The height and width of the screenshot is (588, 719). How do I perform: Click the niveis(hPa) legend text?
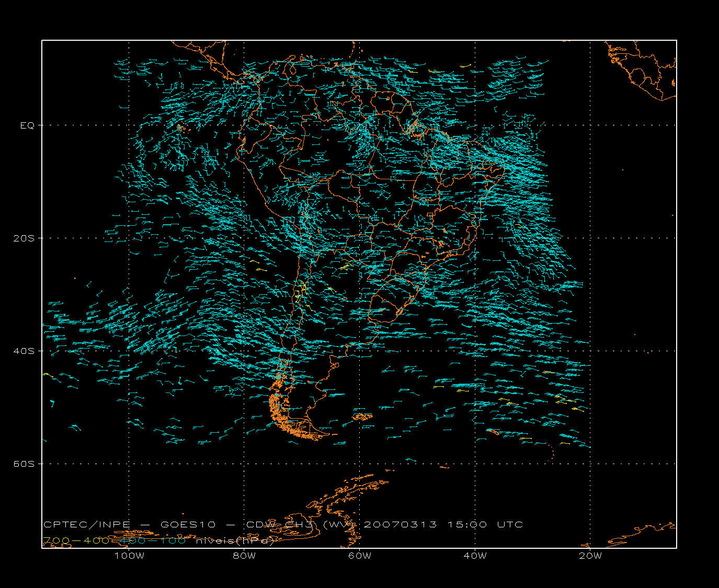coord(235,541)
